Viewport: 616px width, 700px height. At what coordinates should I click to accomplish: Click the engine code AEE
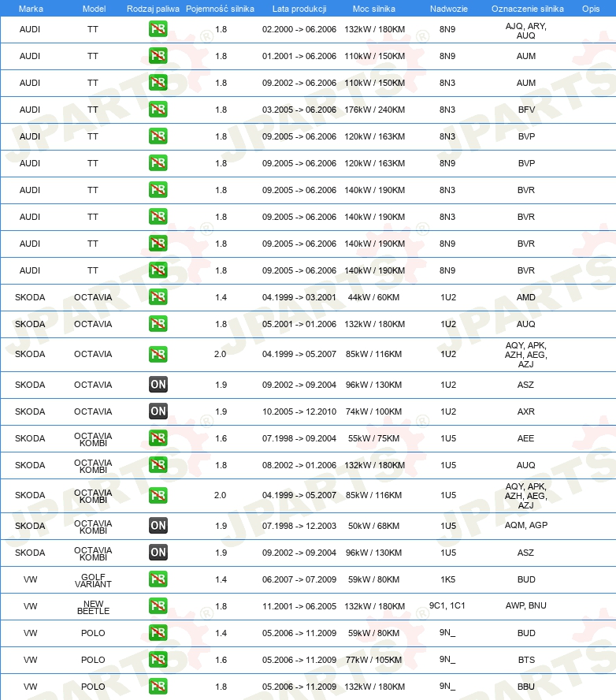[526, 438]
